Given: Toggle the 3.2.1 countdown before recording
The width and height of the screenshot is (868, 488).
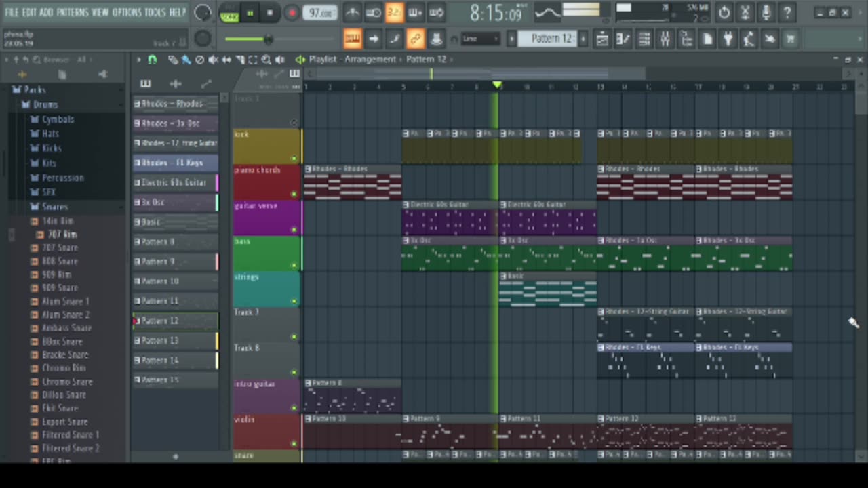Looking at the screenshot, I should 394,12.
